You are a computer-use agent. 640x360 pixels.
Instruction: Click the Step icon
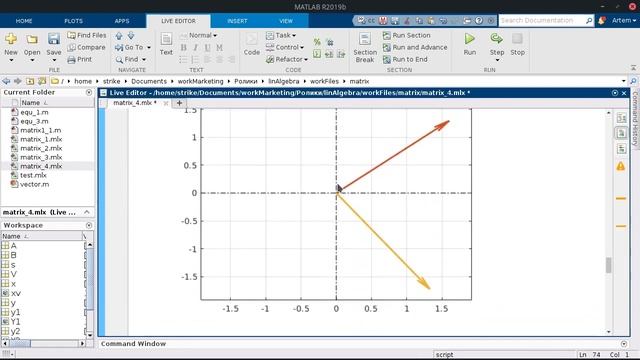tap(496, 39)
